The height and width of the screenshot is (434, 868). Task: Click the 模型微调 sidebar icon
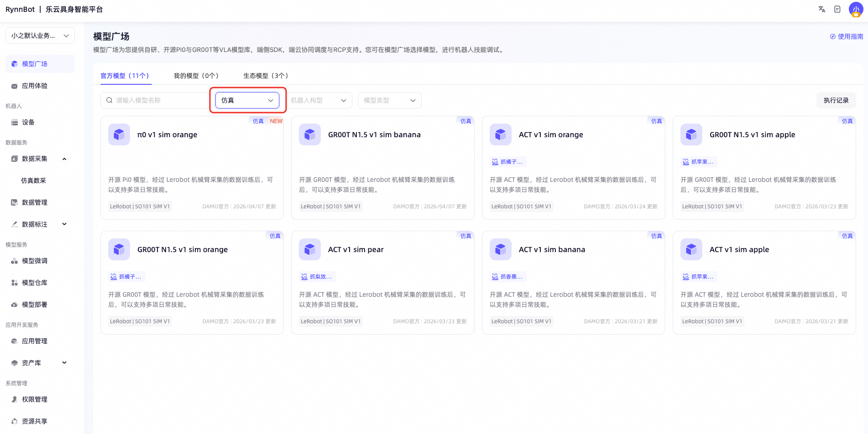tap(15, 261)
